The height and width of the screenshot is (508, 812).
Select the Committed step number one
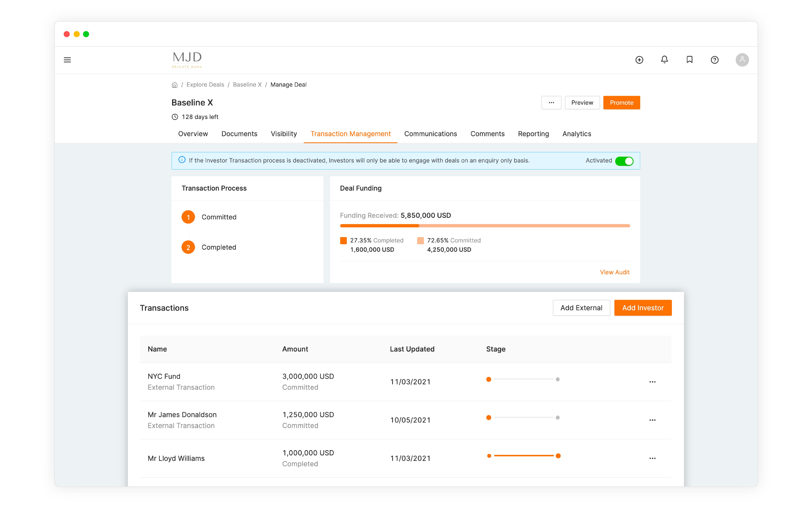[x=188, y=217]
